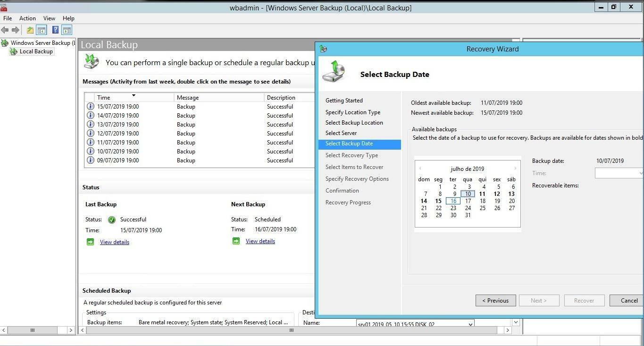This screenshot has height=346, width=644.
Task: Select the Select Server wizard step
Action: coord(341,133)
